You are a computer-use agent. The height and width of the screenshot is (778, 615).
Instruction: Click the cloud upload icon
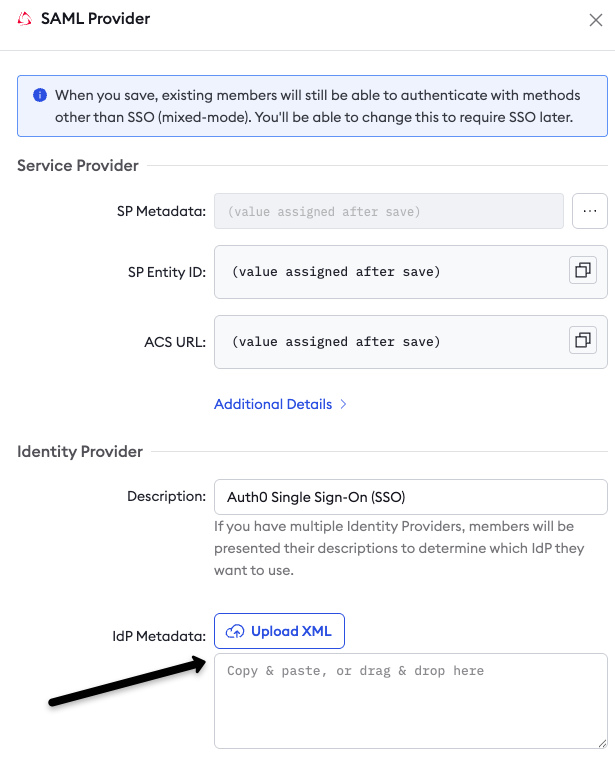[235, 631]
